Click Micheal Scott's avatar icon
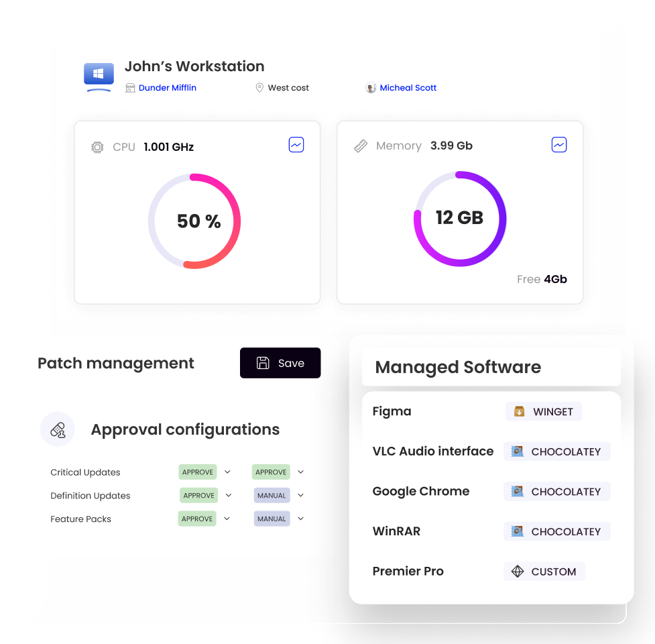The image size is (655, 644). [x=371, y=88]
